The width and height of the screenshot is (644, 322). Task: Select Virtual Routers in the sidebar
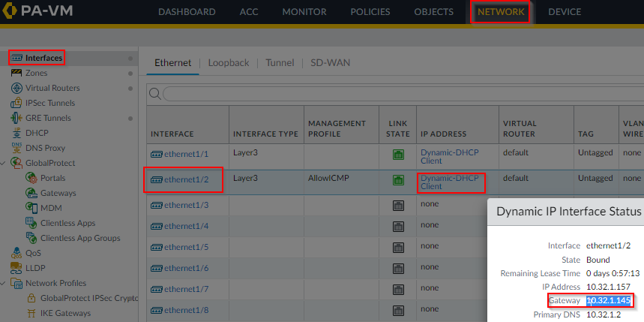coord(52,88)
